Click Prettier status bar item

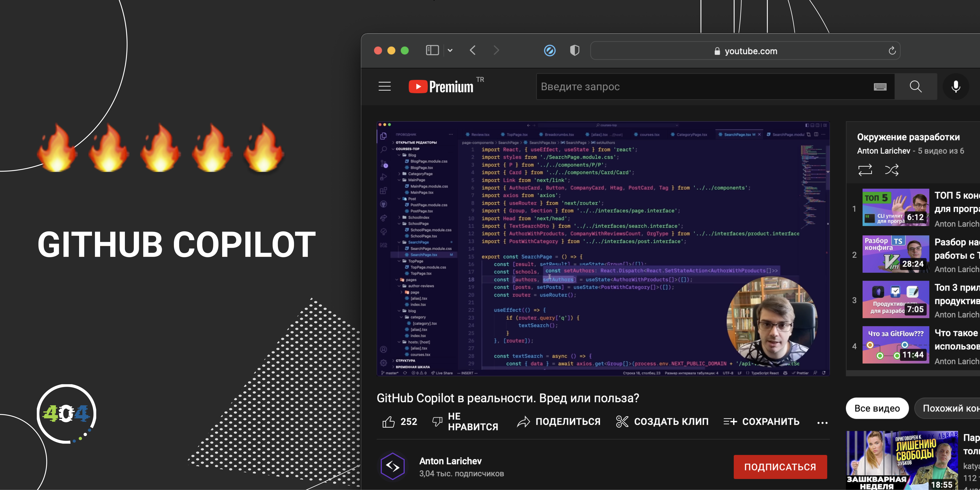pyautogui.click(x=800, y=373)
